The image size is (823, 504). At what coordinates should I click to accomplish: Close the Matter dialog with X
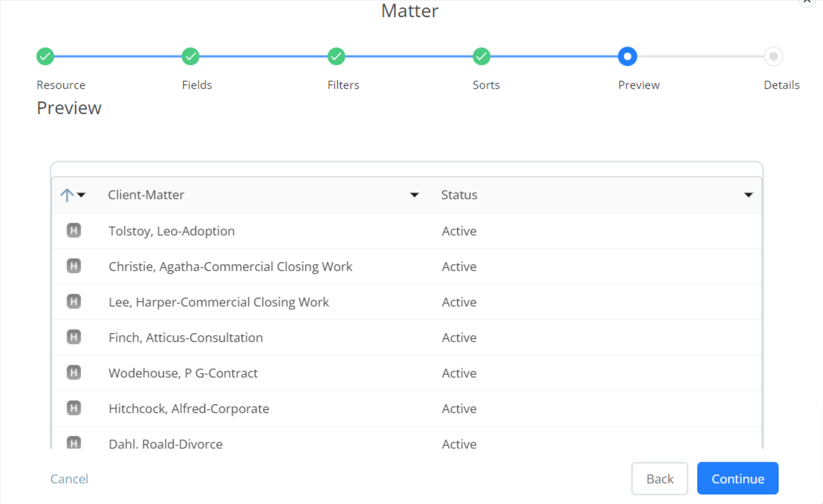(x=807, y=1)
